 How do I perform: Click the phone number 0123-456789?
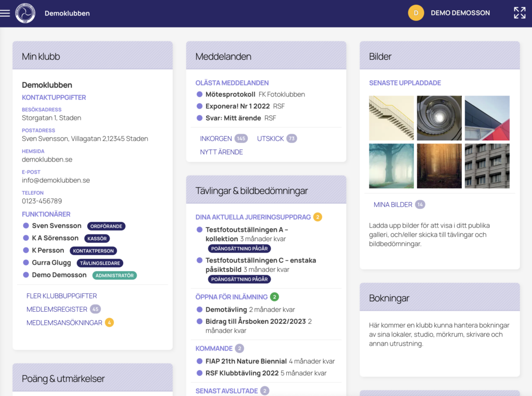pos(42,201)
